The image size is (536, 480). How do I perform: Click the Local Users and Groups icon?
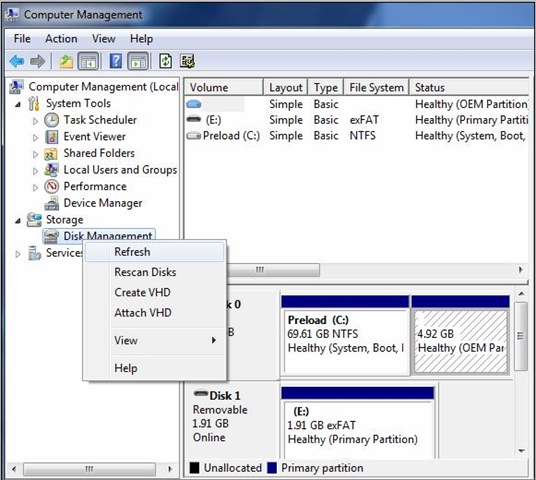click(x=51, y=170)
